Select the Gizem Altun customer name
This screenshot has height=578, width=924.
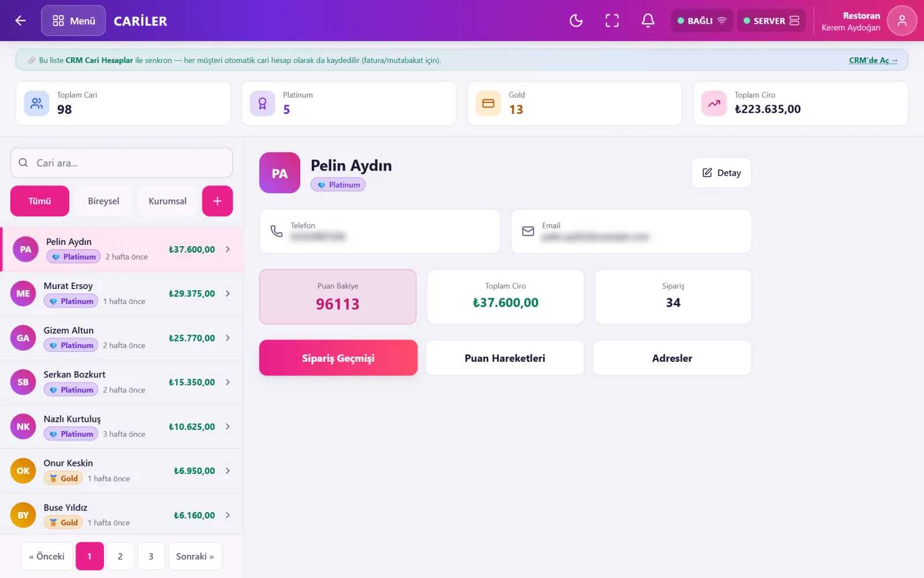click(69, 330)
